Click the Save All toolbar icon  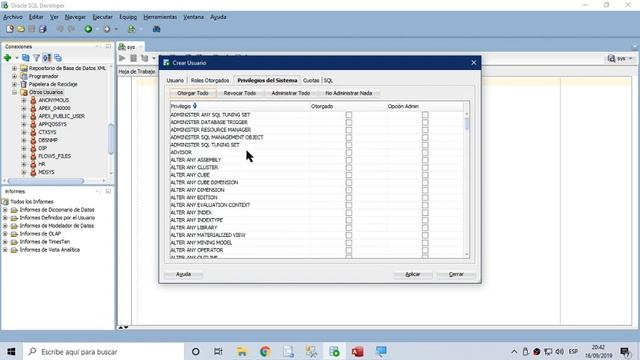(x=43, y=29)
